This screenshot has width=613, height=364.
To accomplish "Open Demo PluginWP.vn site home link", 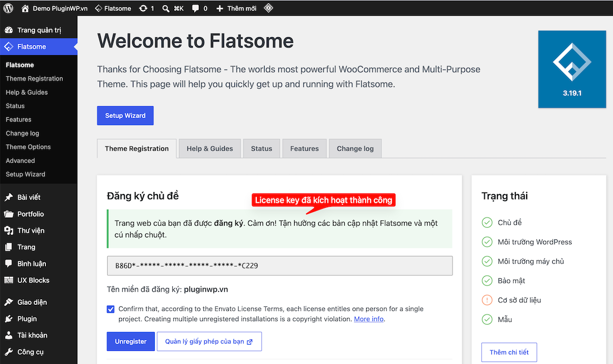I will (x=54, y=8).
